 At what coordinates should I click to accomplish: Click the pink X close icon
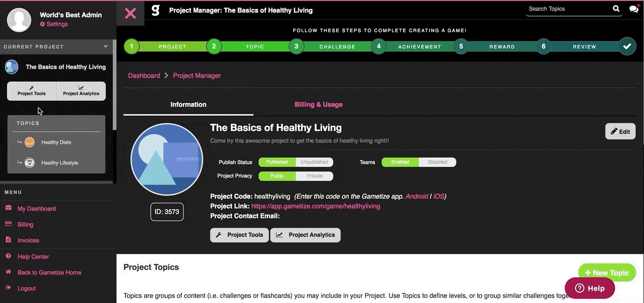click(130, 13)
